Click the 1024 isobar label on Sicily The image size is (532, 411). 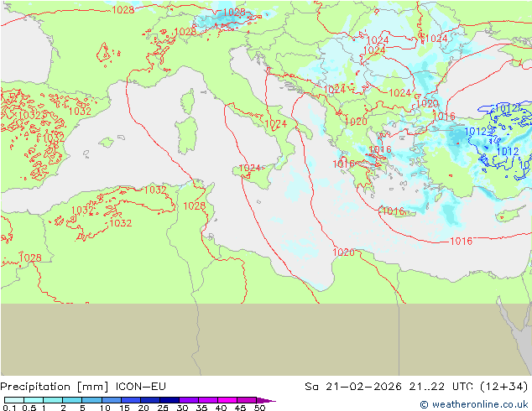pyautogui.click(x=250, y=168)
